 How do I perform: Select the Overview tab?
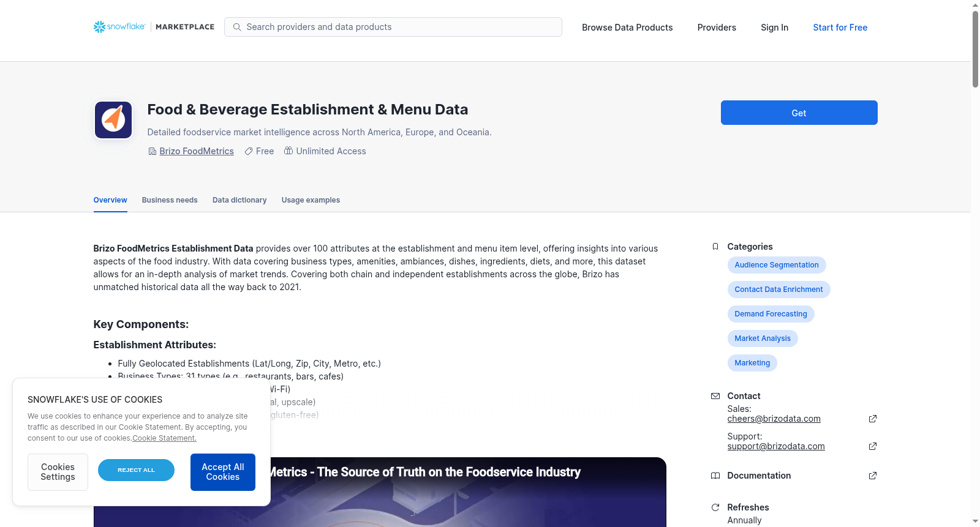110,200
